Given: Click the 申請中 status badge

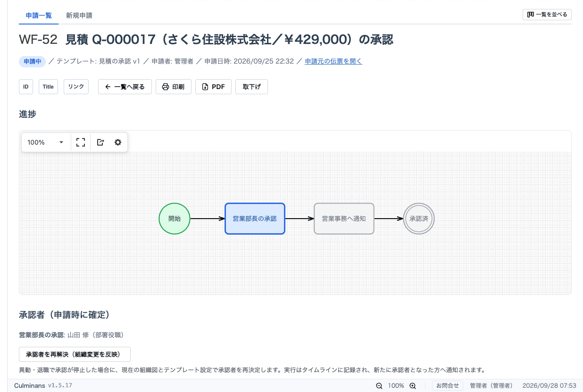Looking at the screenshot, I should pyautogui.click(x=33, y=61).
